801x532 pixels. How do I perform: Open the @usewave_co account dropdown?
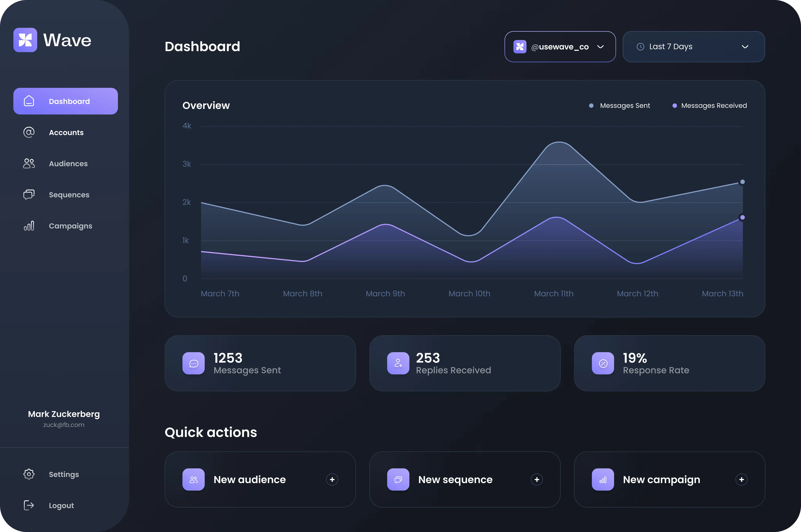560,47
